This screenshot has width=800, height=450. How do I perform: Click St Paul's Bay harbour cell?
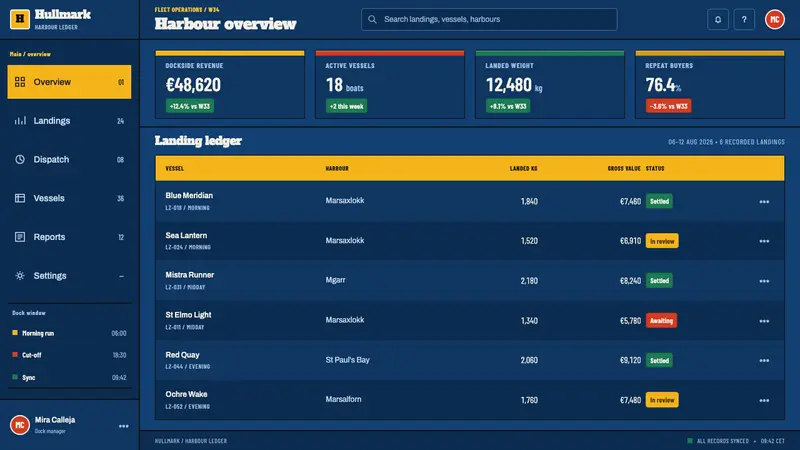pyautogui.click(x=347, y=360)
